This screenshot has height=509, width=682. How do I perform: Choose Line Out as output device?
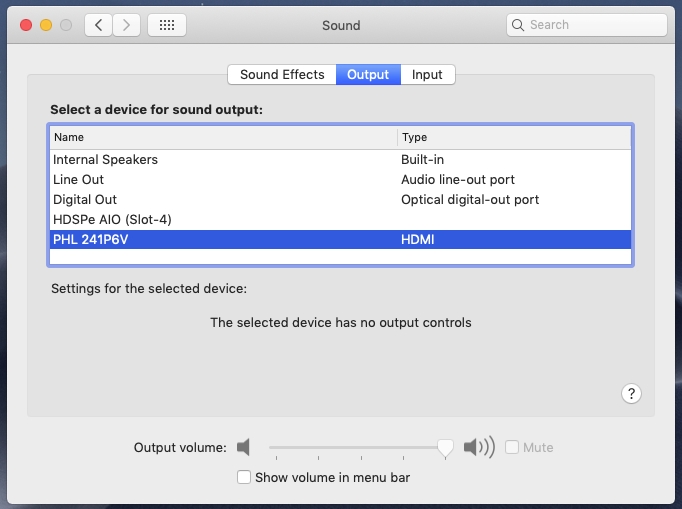tap(341, 180)
